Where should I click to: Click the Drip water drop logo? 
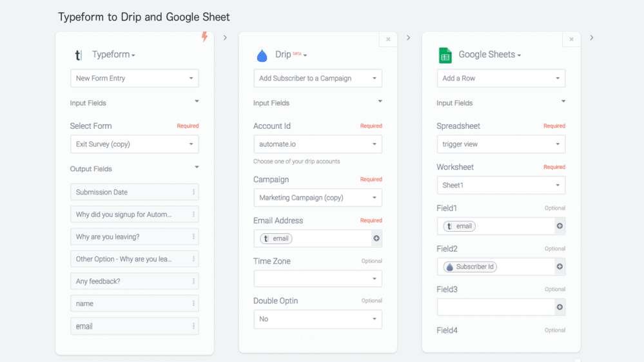pos(262,55)
